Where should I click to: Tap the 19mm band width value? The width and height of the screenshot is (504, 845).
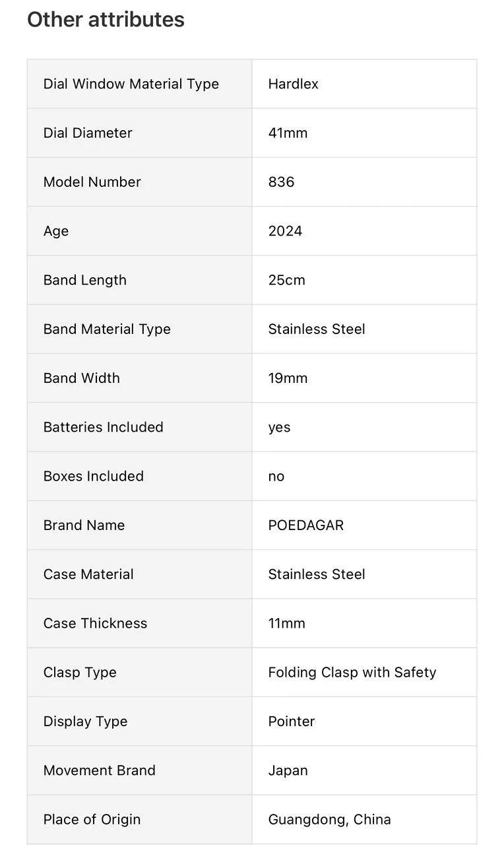(x=288, y=378)
